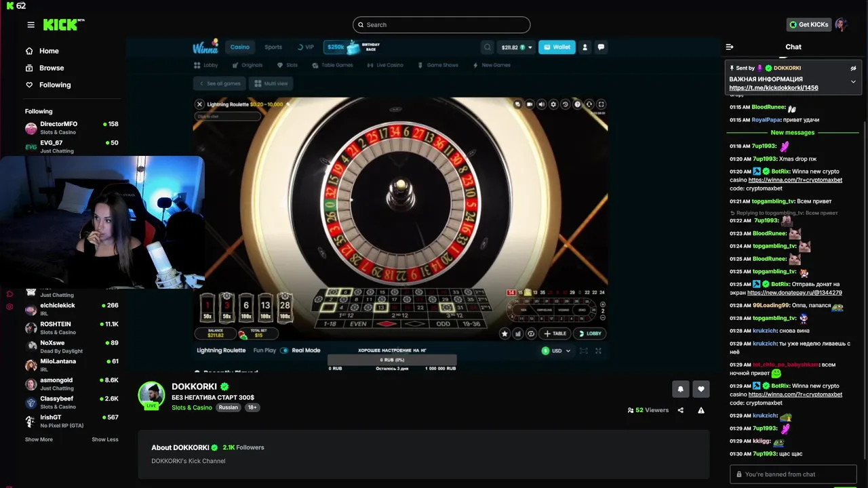The width and height of the screenshot is (868, 488).
Task: Open Winna Originals category
Action: pos(247,65)
